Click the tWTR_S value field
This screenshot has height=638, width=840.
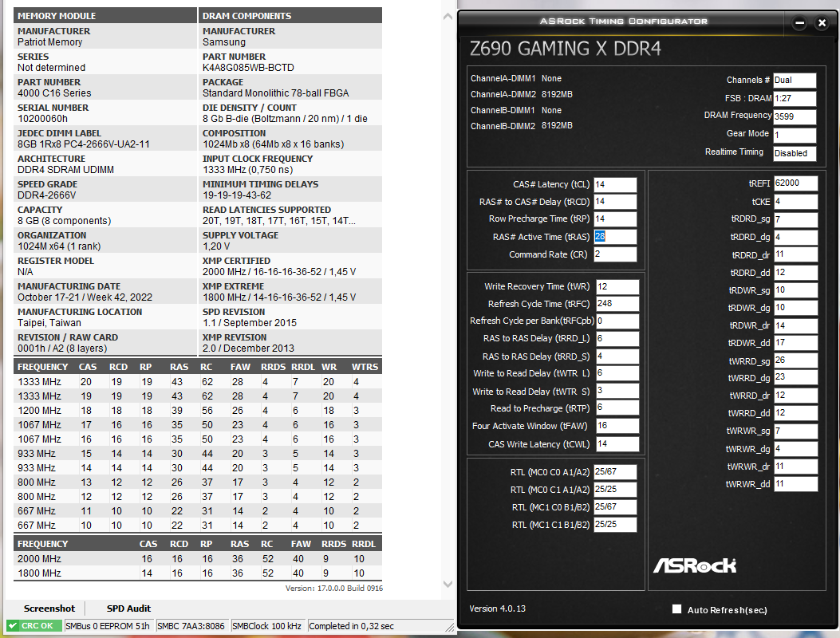pyautogui.click(x=617, y=391)
